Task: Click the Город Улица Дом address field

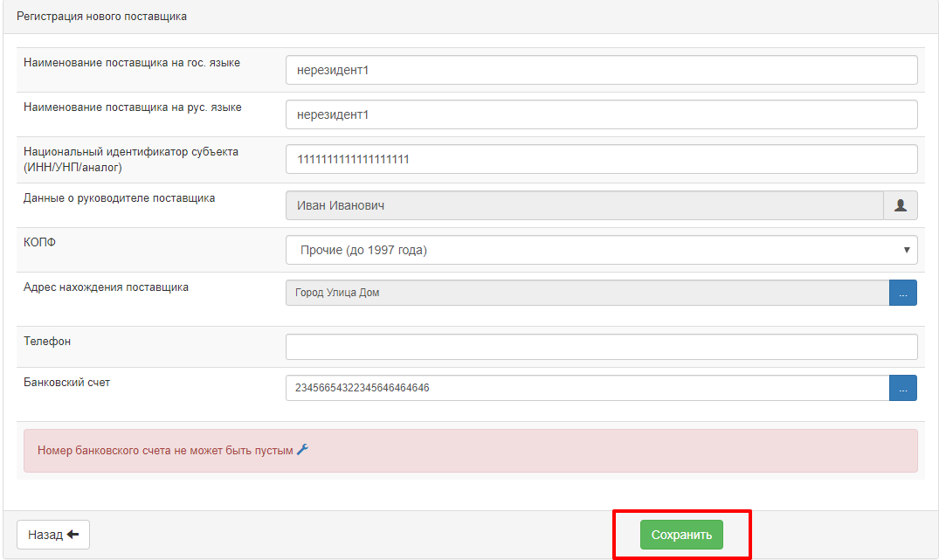Action: pyautogui.click(x=587, y=294)
